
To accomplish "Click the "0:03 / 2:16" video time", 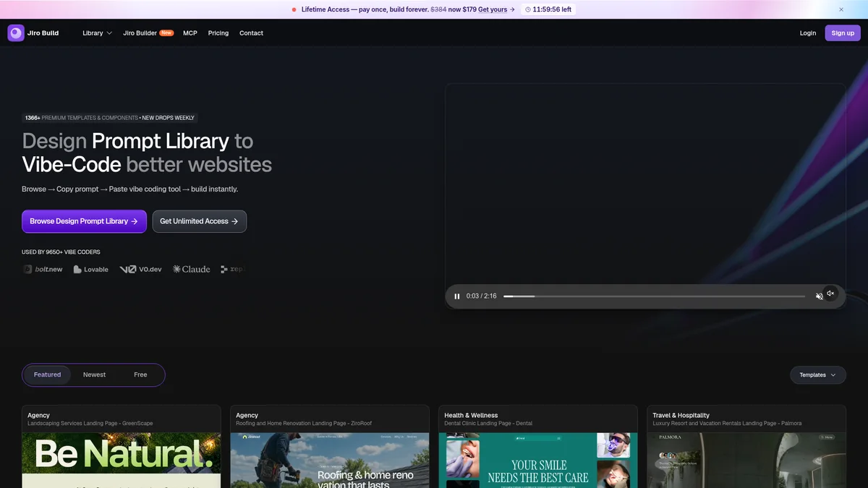I will tap(482, 296).
